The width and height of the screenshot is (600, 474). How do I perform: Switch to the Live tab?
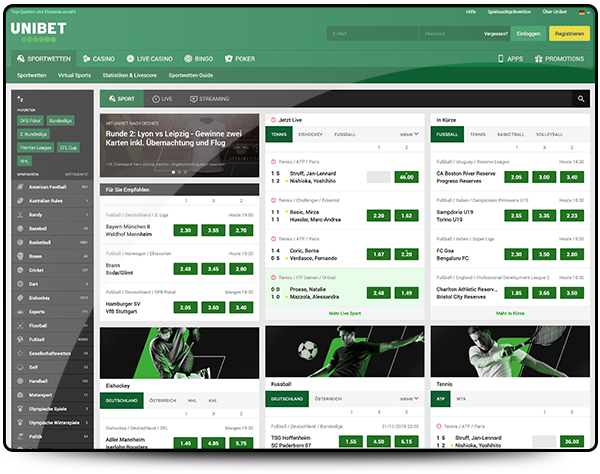tap(162, 99)
